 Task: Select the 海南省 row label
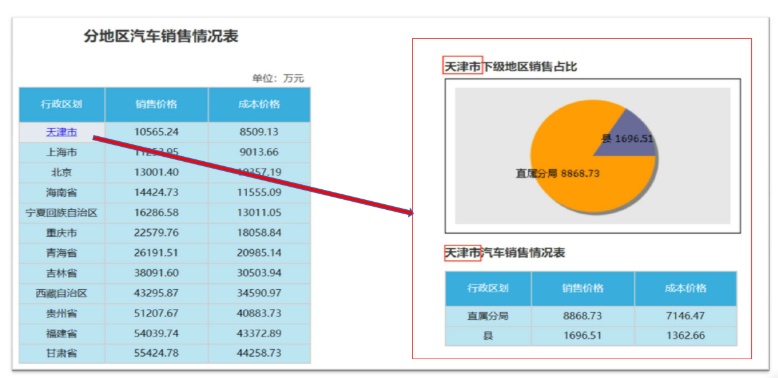point(62,192)
